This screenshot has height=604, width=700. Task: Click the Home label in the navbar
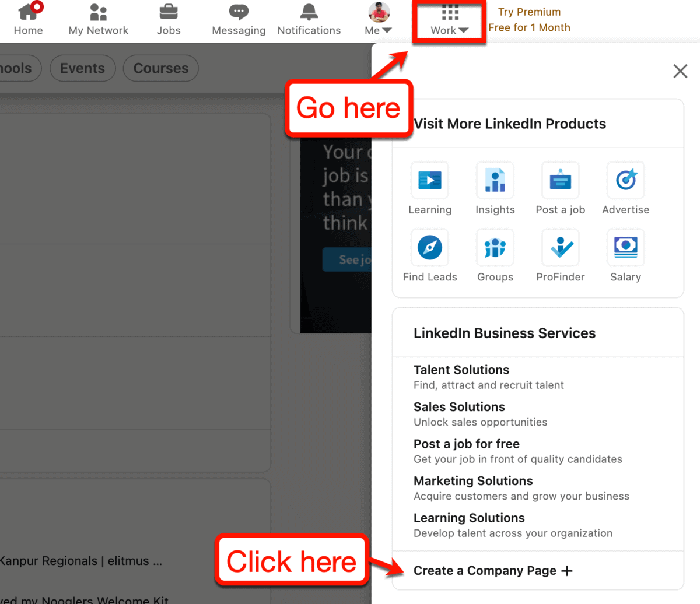[x=28, y=30]
